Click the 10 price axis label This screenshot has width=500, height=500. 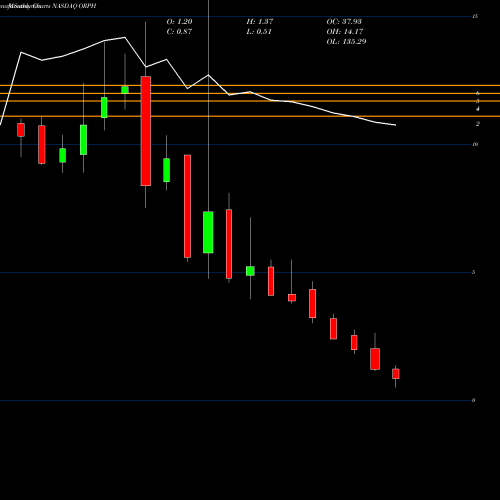click(475, 144)
